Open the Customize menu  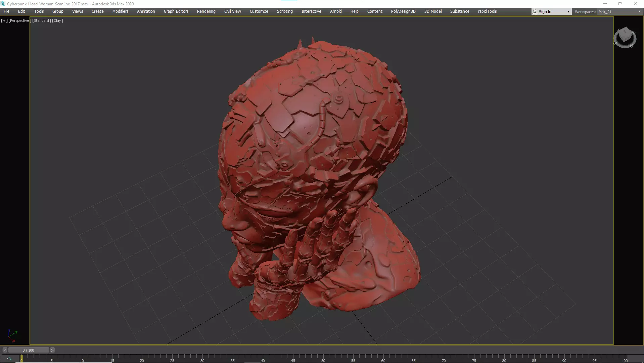tap(259, 11)
